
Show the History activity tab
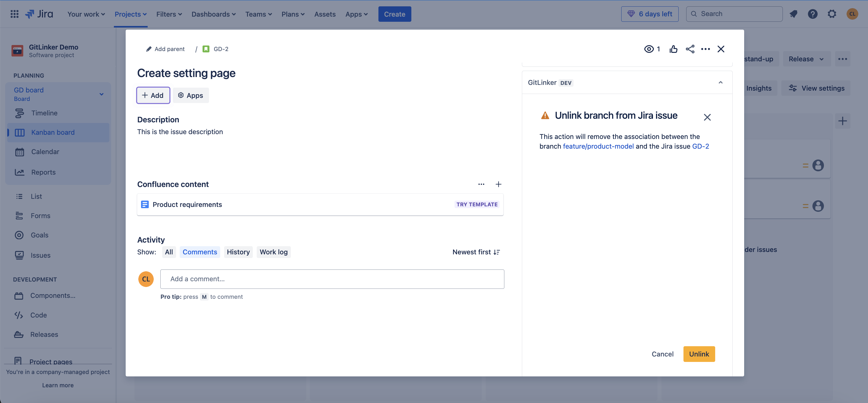coord(238,252)
